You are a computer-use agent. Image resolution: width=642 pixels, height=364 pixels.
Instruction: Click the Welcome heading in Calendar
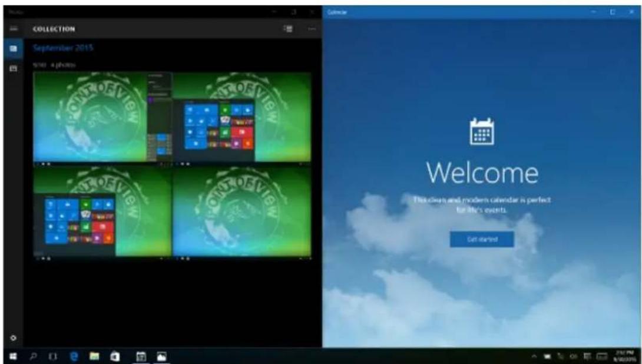(x=482, y=173)
